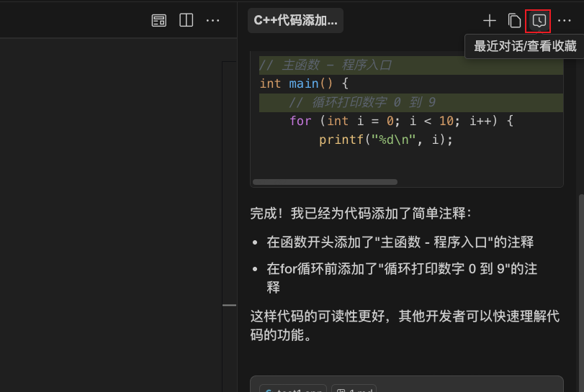The height and width of the screenshot is (392, 584).
Task: Start a new chat with plus icon
Action: 490,21
